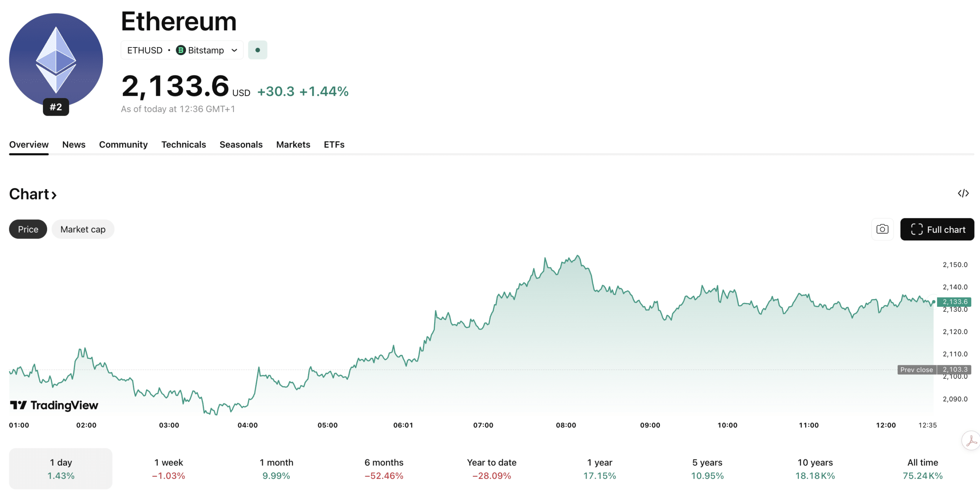Click the 'As of today at 12:36 GMT+1' text
The height and width of the screenshot is (497, 980).
coord(178,109)
